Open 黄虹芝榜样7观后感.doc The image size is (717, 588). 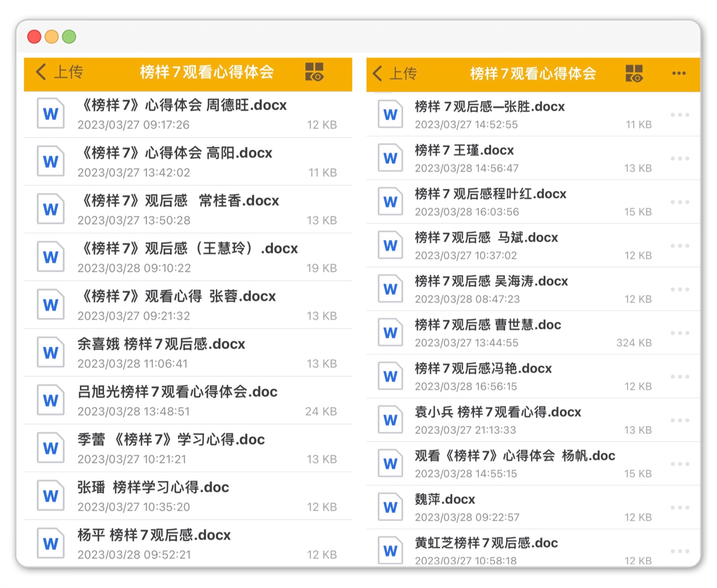click(486, 543)
